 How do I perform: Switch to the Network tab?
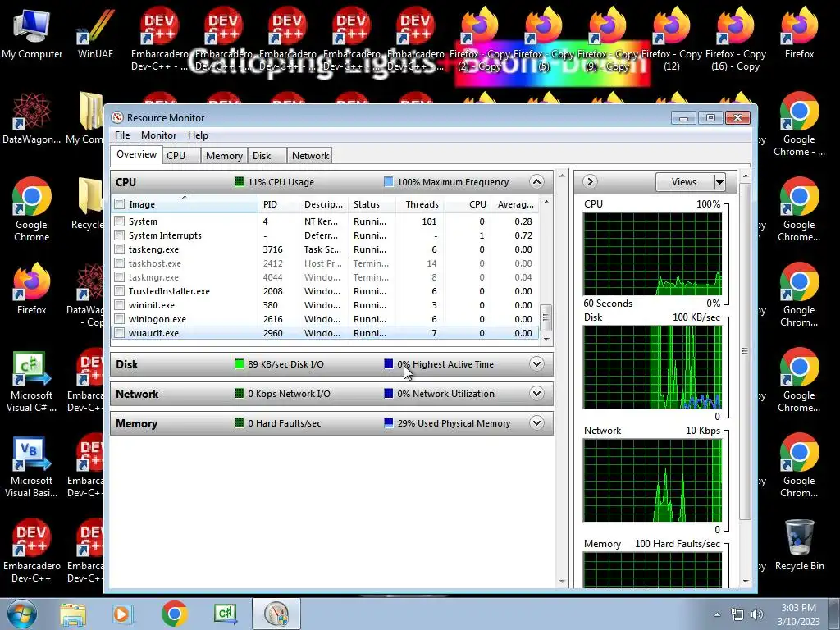click(x=309, y=155)
